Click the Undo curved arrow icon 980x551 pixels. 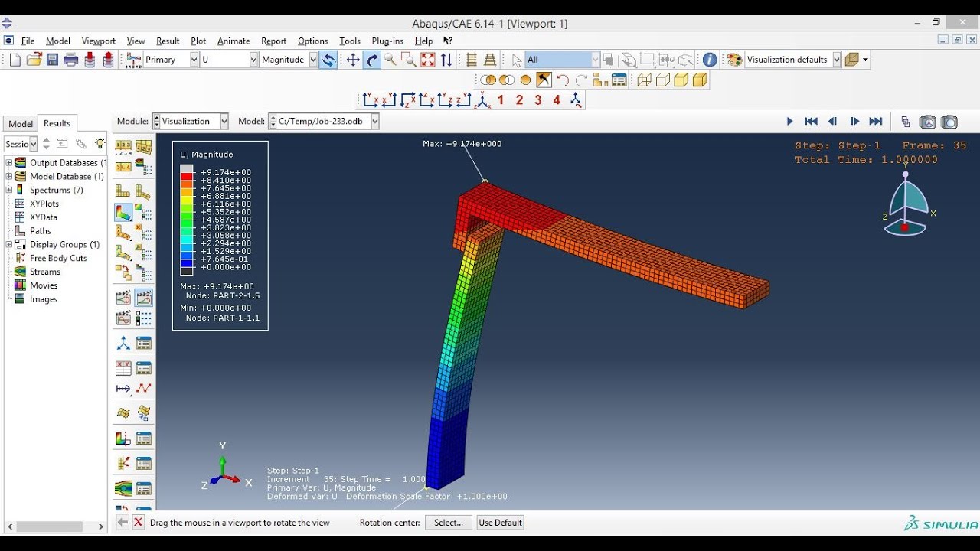pyautogui.click(x=563, y=80)
